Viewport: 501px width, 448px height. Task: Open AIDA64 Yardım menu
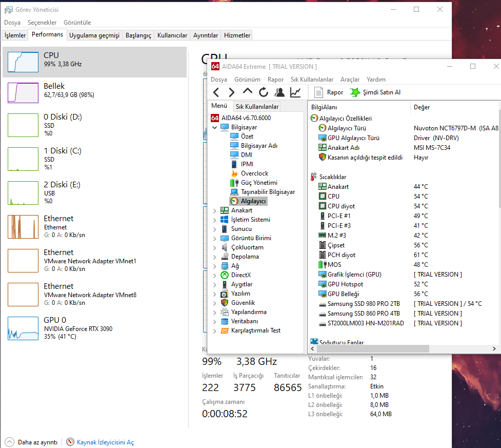click(x=376, y=80)
